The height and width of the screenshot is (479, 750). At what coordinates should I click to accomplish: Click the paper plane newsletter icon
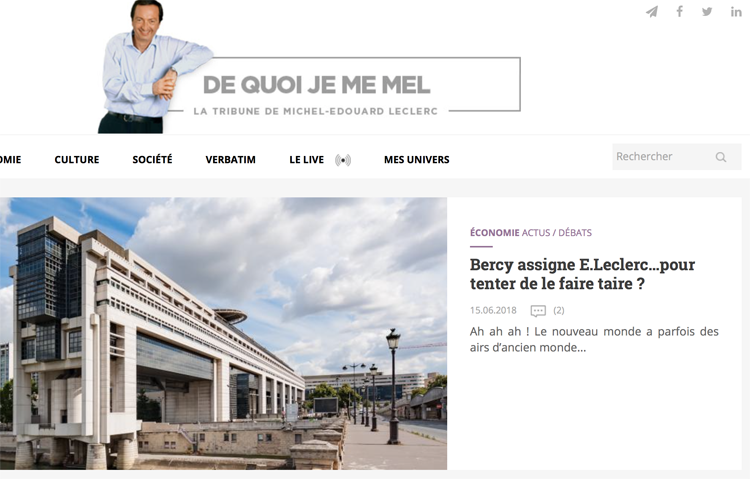pyautogui.click(x=652, y=11)
